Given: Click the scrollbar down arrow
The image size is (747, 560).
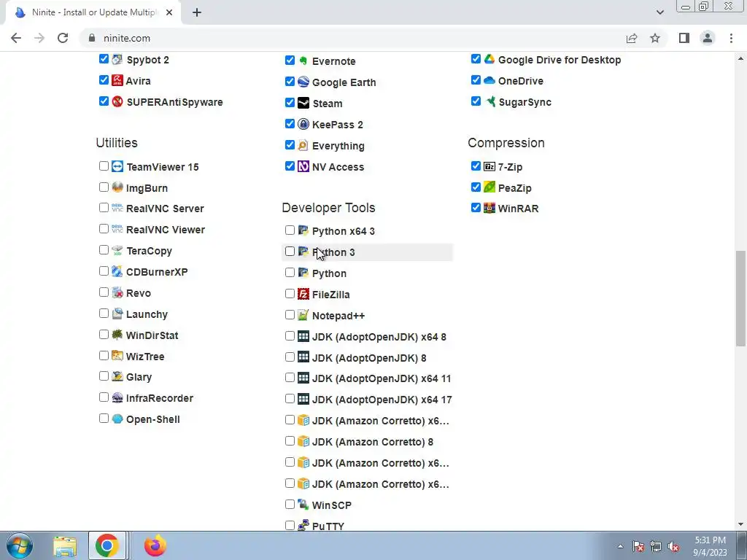Looking at the screenshot, I should (x=740, y=524).
